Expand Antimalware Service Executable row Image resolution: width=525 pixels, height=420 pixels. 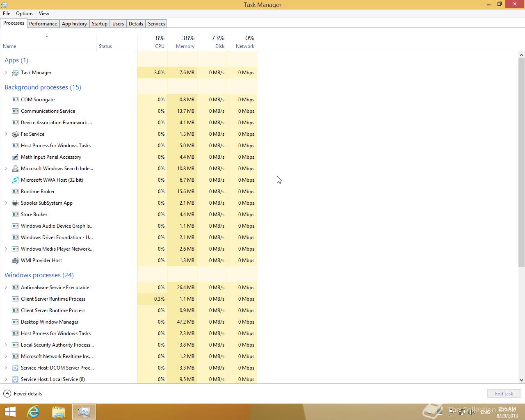pyautogui.click(x=6, y=288)
